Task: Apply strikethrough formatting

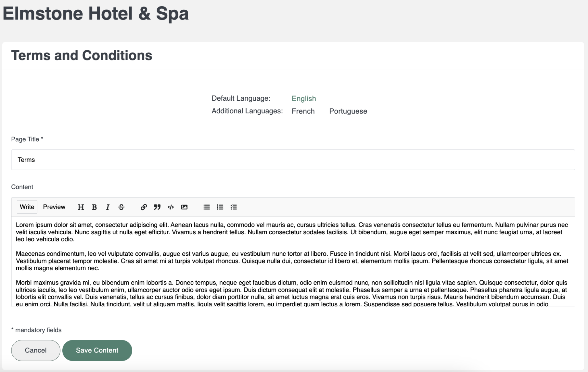Action: click(x=121, y=207)
